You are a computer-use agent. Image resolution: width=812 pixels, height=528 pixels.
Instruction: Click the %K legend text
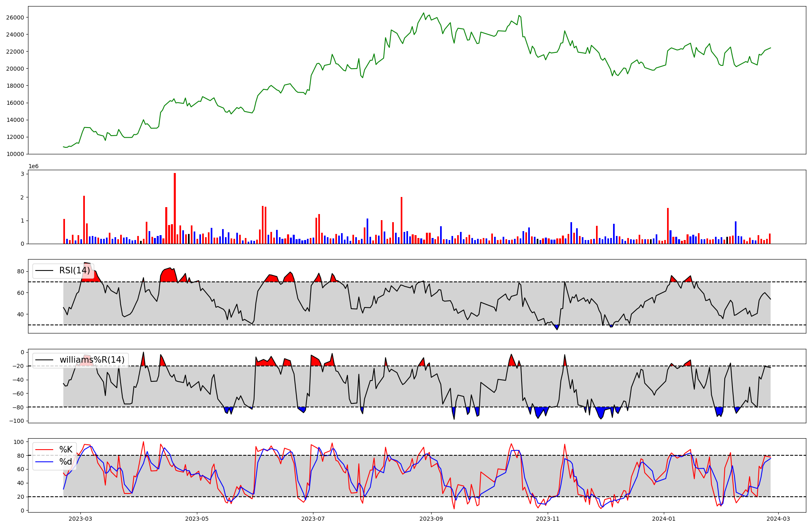[66, 450]
